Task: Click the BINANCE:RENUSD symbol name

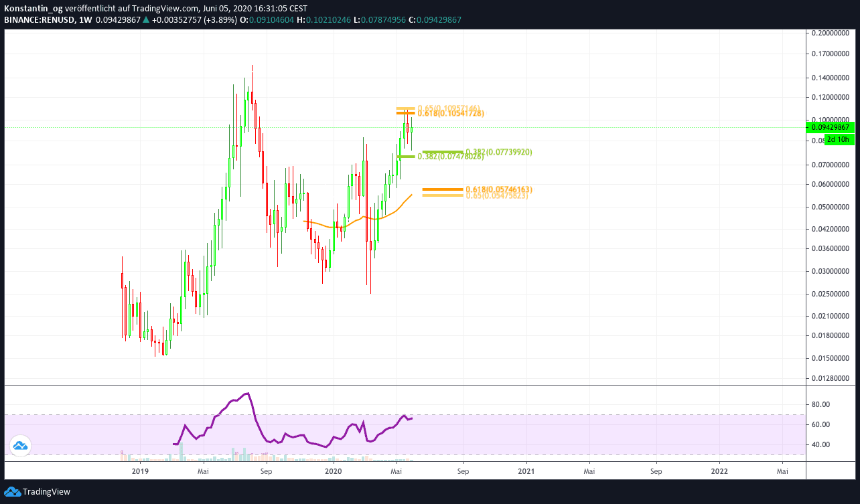Action: pos(39,19)
